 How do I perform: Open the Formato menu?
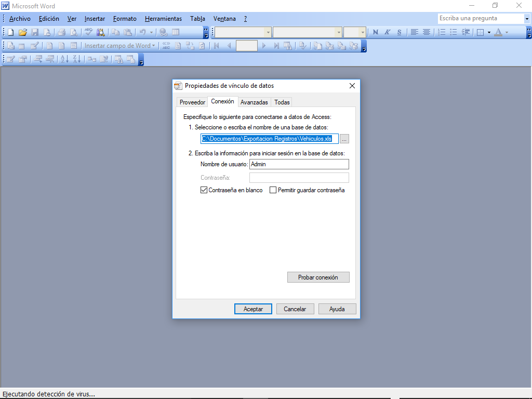pyautogui.click(x=125, y=19)
